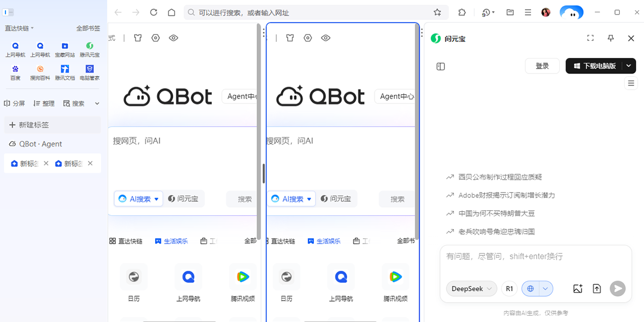This screenshot has width=644, height=322.
Task: Click the split pane divider handle
Action: tap(264, 174)
